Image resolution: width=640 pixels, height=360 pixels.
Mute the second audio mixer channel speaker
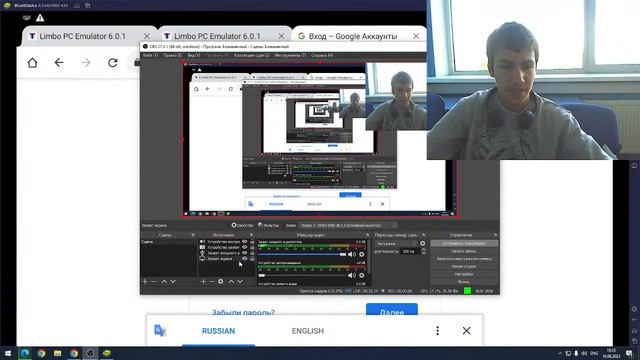pos(352,275)
